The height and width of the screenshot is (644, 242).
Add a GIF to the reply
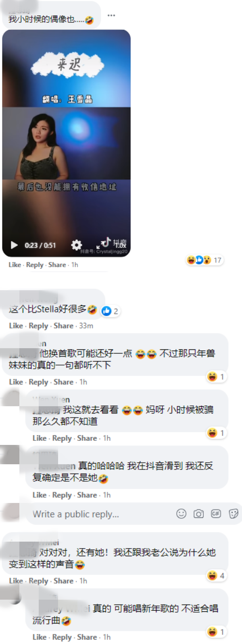[216, 514]
